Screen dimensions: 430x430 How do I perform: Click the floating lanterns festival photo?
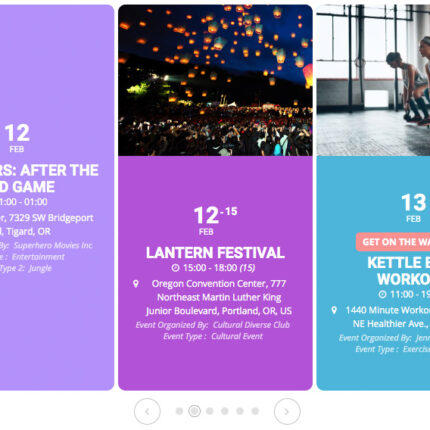pos(215,80)
